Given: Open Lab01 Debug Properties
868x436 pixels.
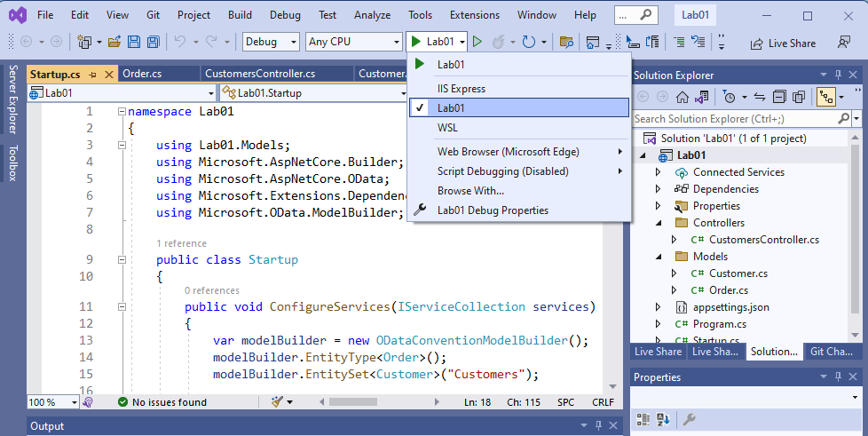Looking at the screenshot, I should click(519, 210).
